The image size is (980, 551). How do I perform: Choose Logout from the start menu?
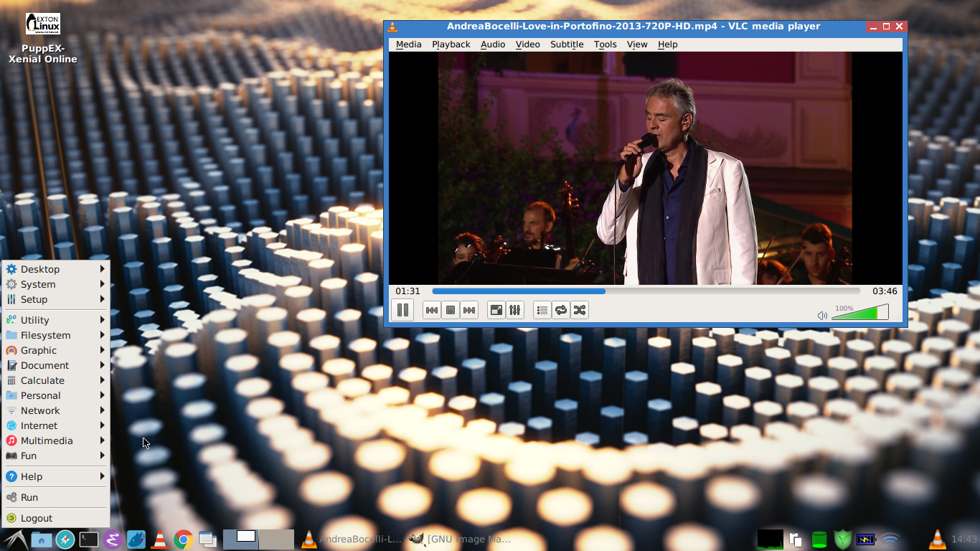(x=56, y=518)
